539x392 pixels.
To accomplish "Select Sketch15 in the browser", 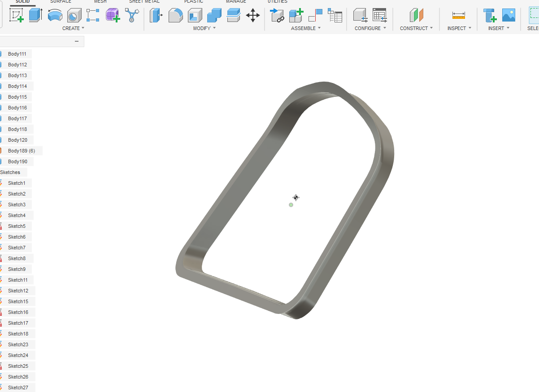I will 18,301.
